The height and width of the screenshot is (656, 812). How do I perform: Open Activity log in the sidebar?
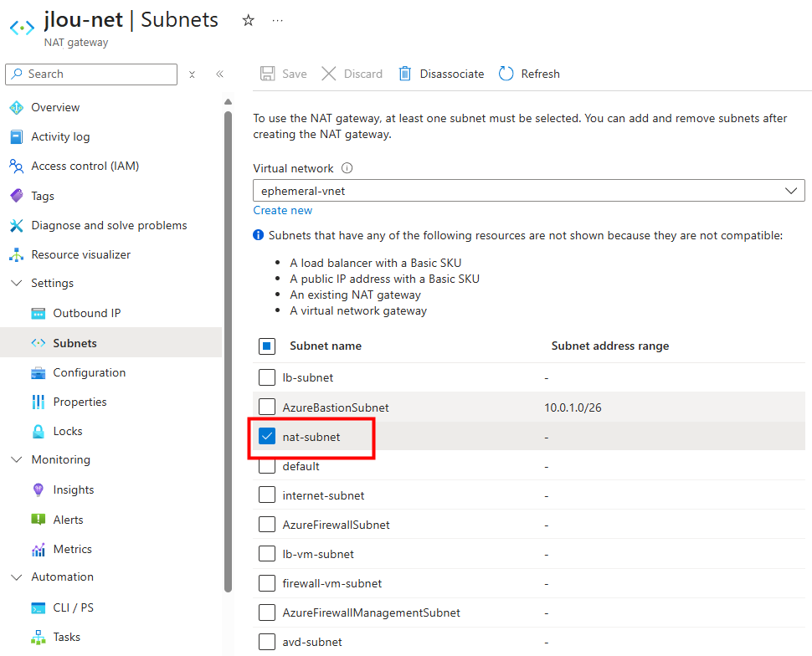60,136
